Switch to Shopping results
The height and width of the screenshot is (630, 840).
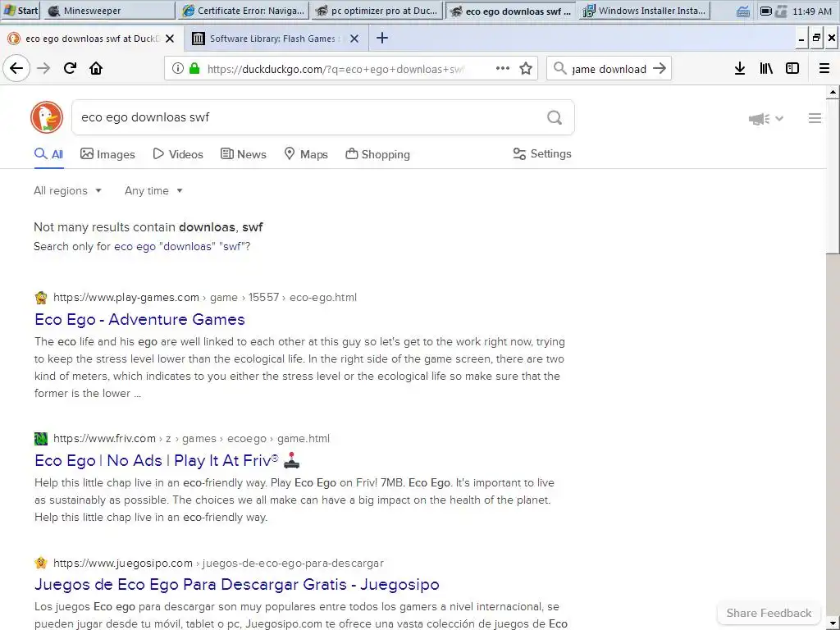click(377, 154)
